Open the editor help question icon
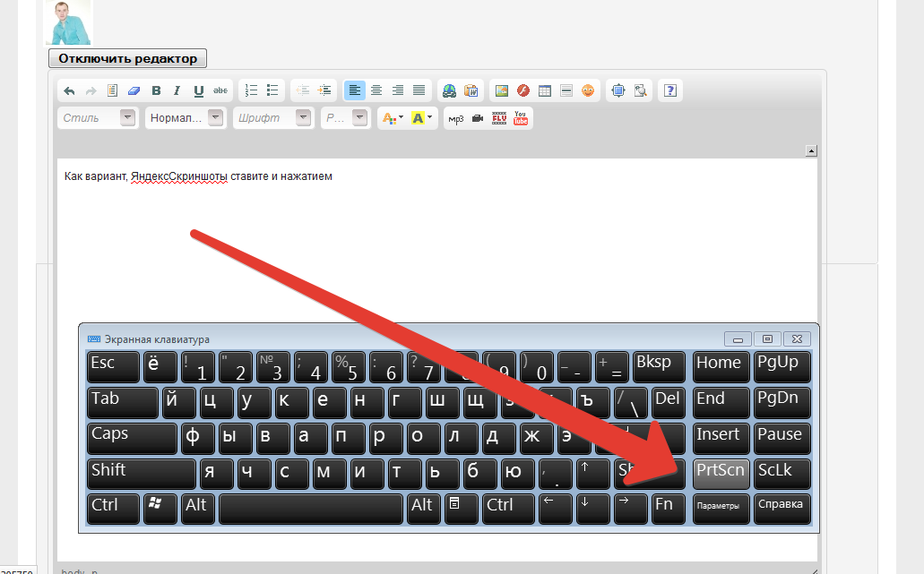The image size is (924, 574). tap(670, 90)
